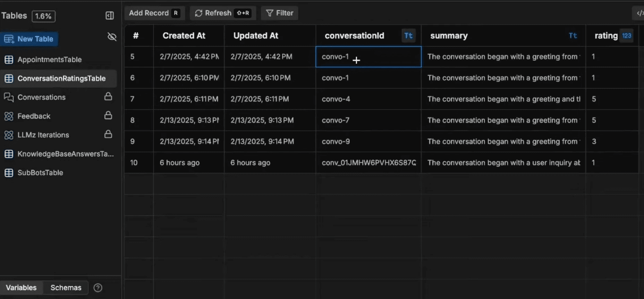Click the Refresh button

(x=223, y=13)
